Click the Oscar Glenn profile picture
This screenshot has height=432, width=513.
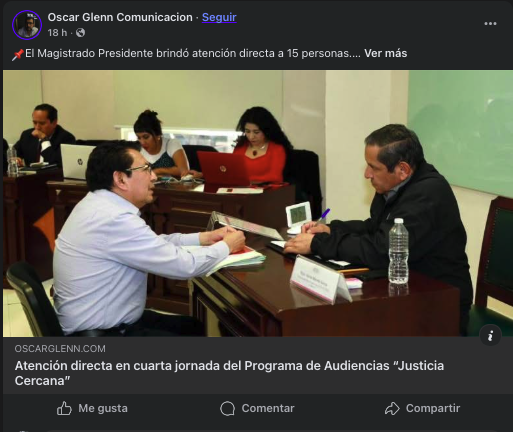27,25
